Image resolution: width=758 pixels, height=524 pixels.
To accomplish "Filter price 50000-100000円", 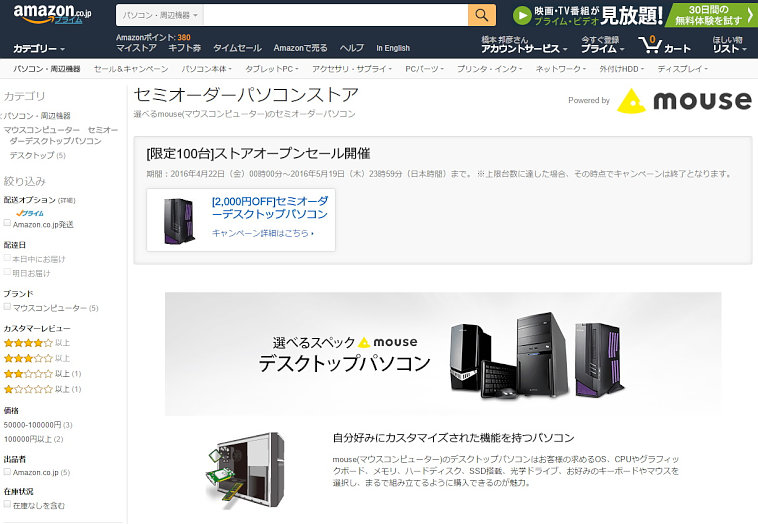I will pyautogui.click(x=38, y=425).
